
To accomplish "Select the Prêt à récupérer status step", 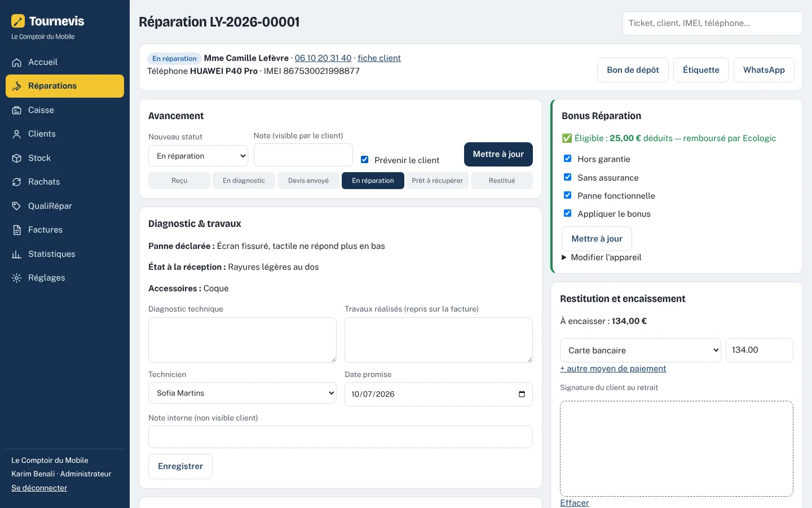I will 438,181.
